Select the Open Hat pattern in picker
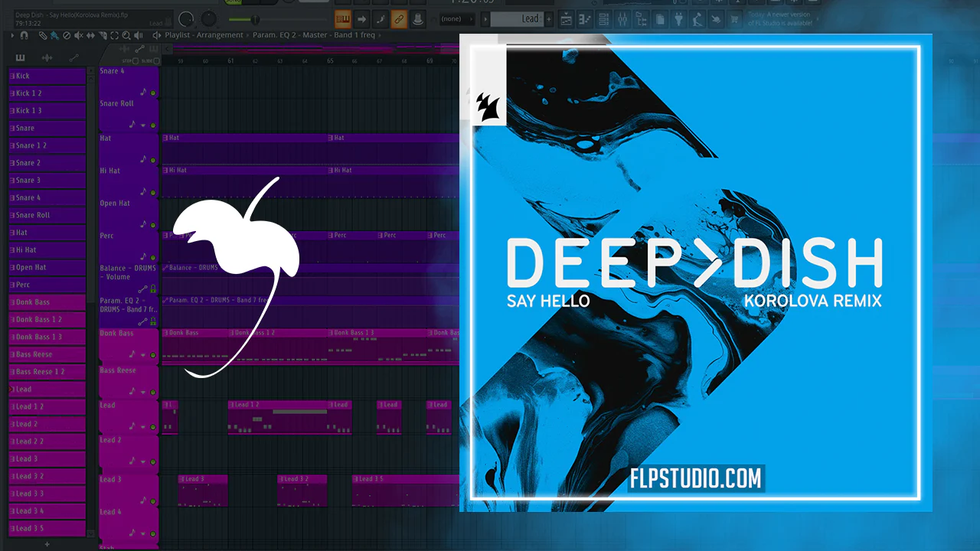Screen dimensions: 980x551 (47, 267)
